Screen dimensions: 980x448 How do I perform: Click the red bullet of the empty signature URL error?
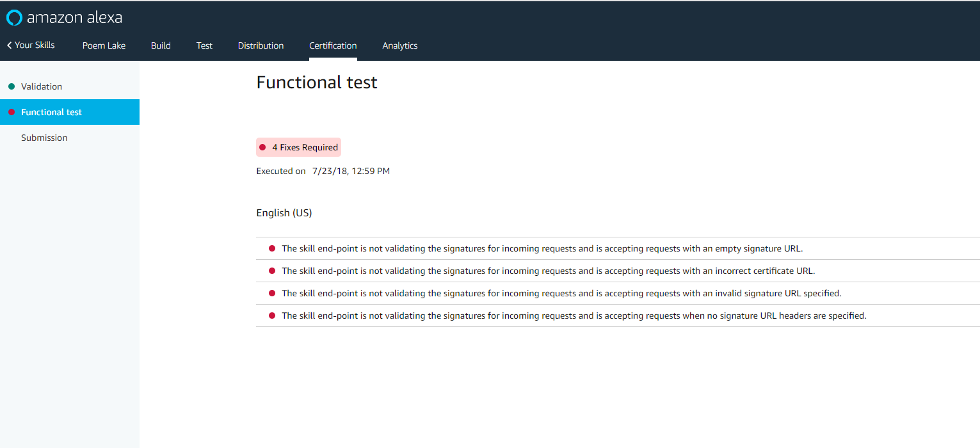272,248
